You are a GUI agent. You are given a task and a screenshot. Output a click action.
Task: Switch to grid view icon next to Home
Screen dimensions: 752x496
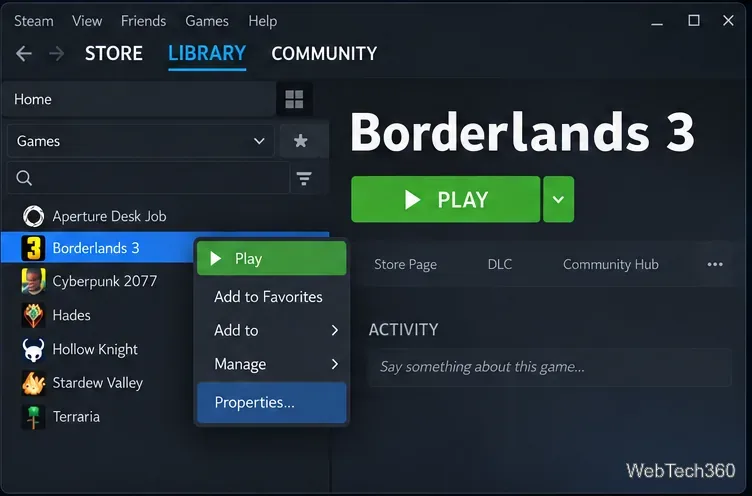(294, 99)
